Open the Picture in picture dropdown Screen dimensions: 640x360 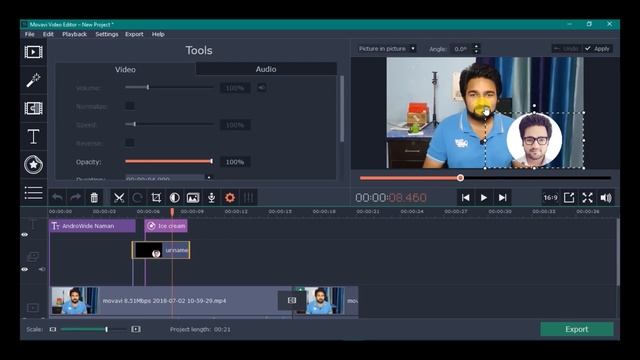[x=386, y=49]
